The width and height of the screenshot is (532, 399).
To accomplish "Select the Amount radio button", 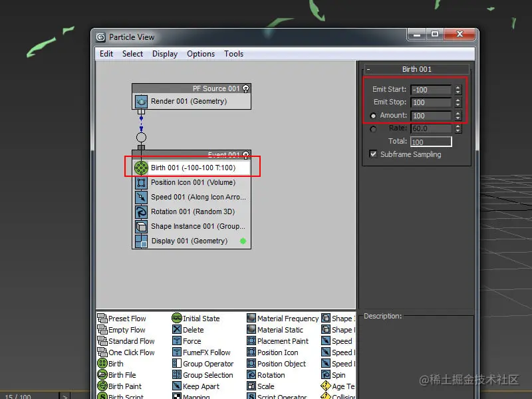I will click(373, 116).
